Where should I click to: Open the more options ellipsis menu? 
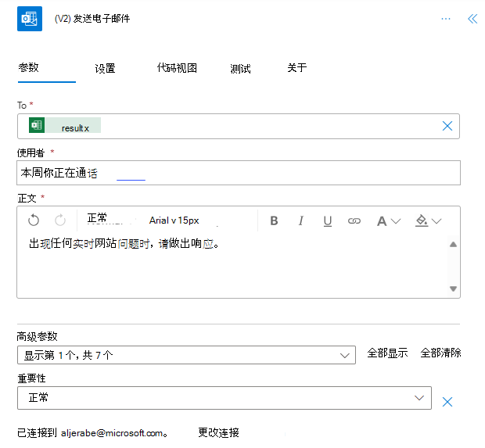(x=446, y=19)
